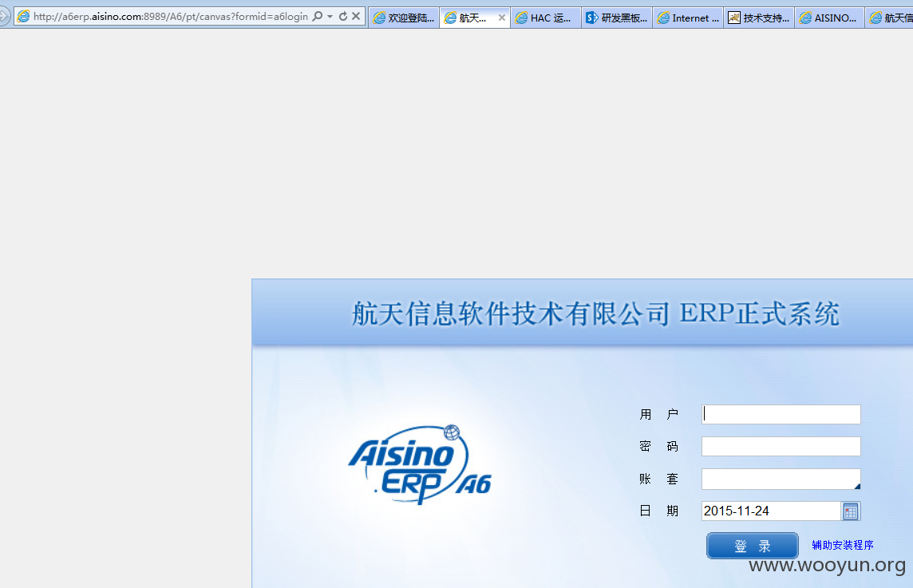Click the 日期 date field 2015-11-24
This screenshot has width=913, height=588.
[771, 511]
